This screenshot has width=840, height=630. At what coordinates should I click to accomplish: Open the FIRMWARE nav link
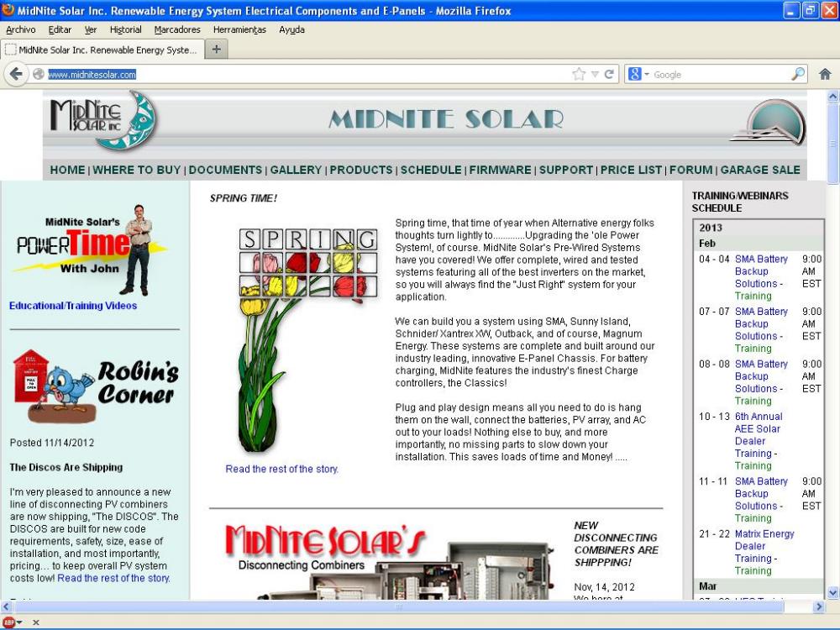[x=501, y=170]
